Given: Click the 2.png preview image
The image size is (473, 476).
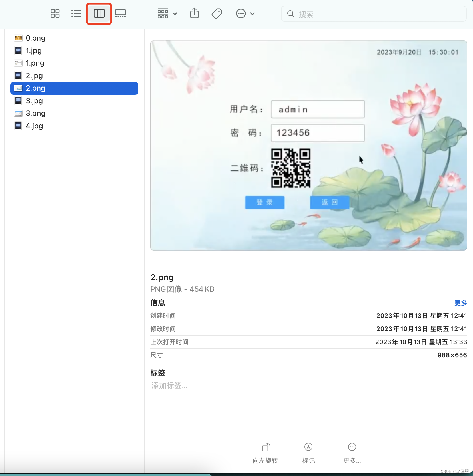Looking at the screenshot, I should (309, 145).
